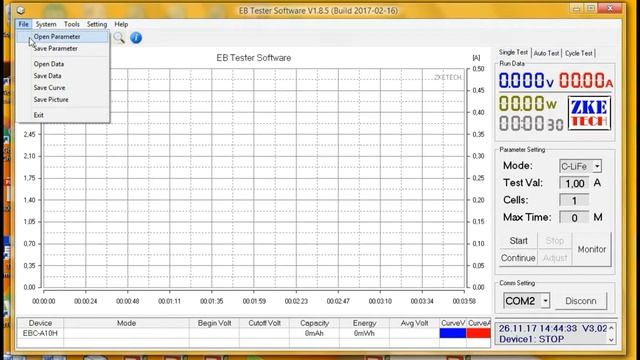Viewport: 640px width, 360px height.
Task: Click the blue CurveV color swatch
Action: click(x=453, y=333)
